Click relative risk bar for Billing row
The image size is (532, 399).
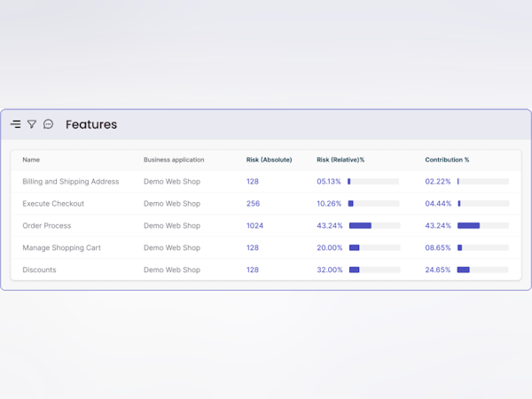click(x=373, y=182)
